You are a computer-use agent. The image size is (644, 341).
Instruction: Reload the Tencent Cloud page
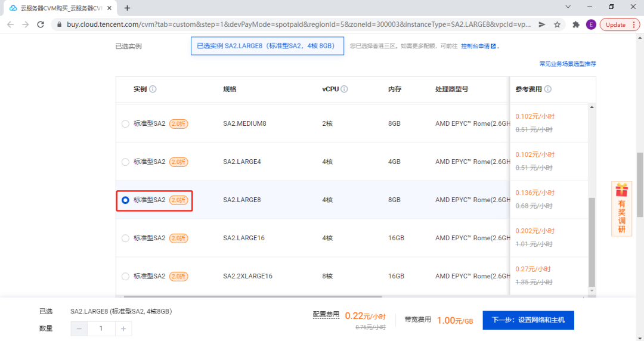pos(41,24)
